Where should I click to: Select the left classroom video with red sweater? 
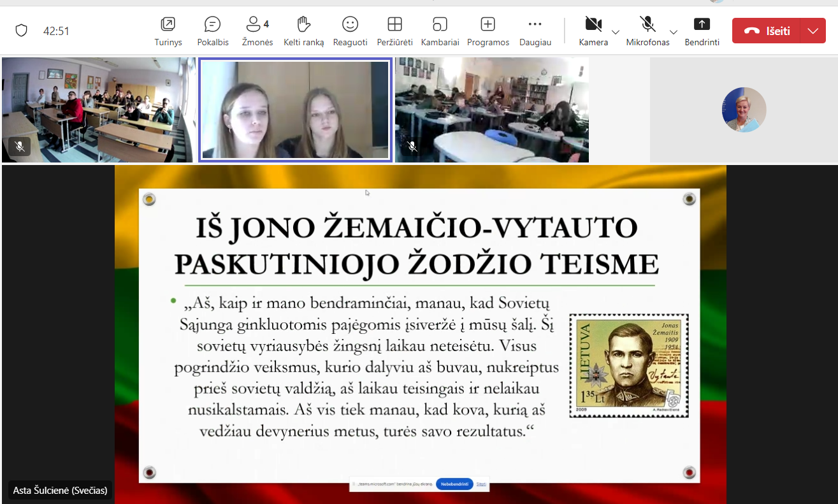98,110
